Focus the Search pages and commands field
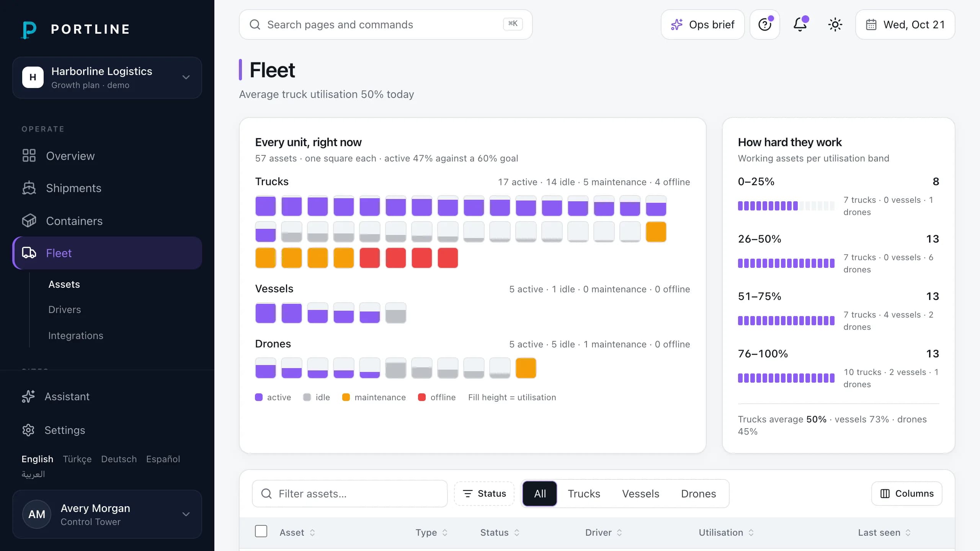The height and width of the screenshot is (551, 980). pyautogui.click(x=385, y=24)
